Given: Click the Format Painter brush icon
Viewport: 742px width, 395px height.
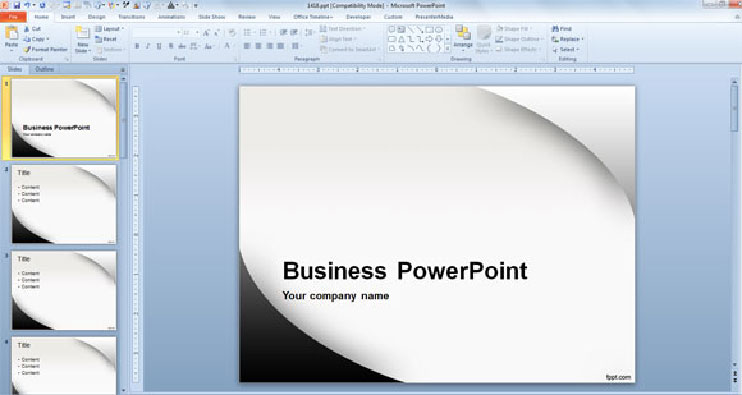Looking at the screenshot, I should tap(27, 49).
